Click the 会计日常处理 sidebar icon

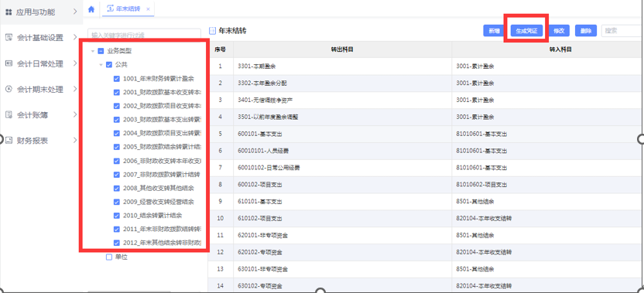[9, 63]
